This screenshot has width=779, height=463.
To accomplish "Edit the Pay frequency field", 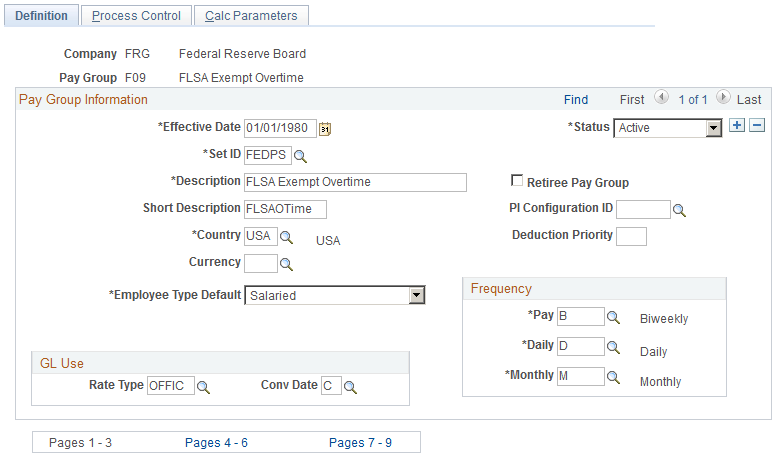I will 581,316.
